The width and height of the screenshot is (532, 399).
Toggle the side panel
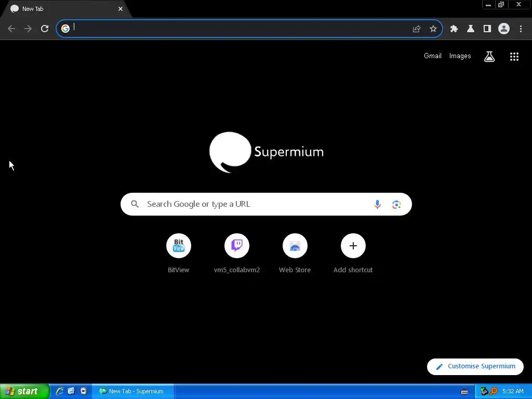487,29
